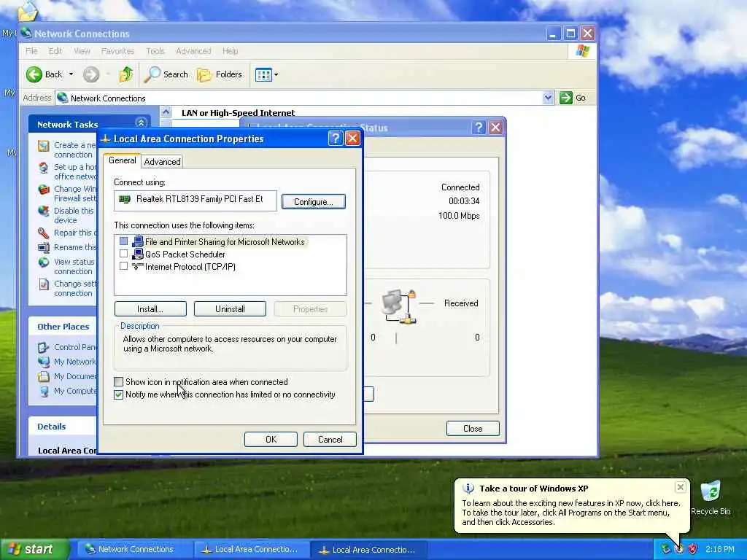Image resolution: width=747 pixels, height=560 pixels.
Task: Uncheck Notify me limited connectivity checkbox
Action: pyautogui.click(x=119, y=394)
